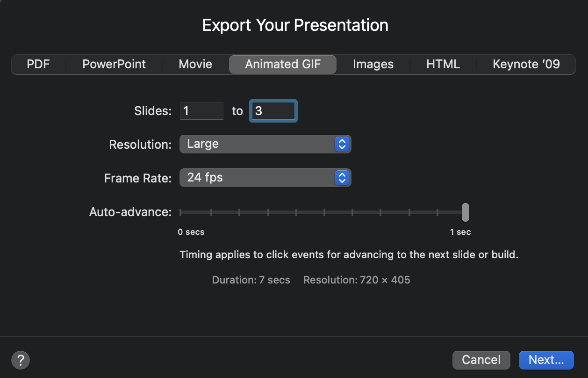This screenshot has height=378, width=588.
Task: Open the Movie export tab
Action: coord(195,64)
